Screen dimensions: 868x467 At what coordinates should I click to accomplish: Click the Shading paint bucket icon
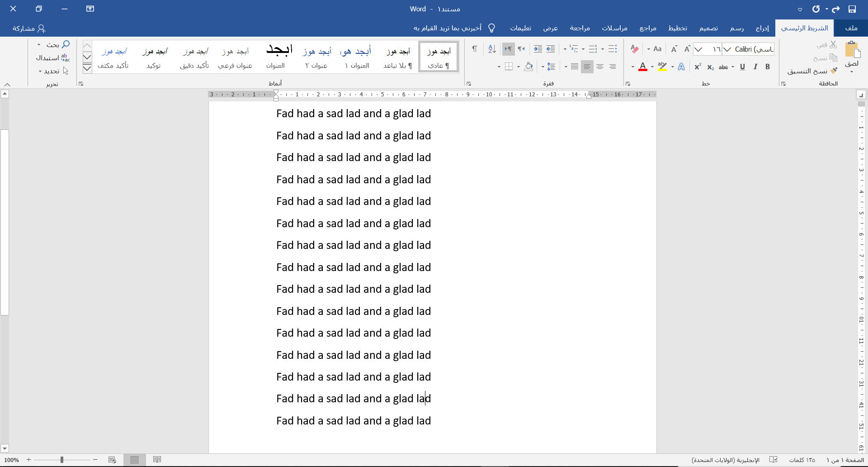(528, 67)
